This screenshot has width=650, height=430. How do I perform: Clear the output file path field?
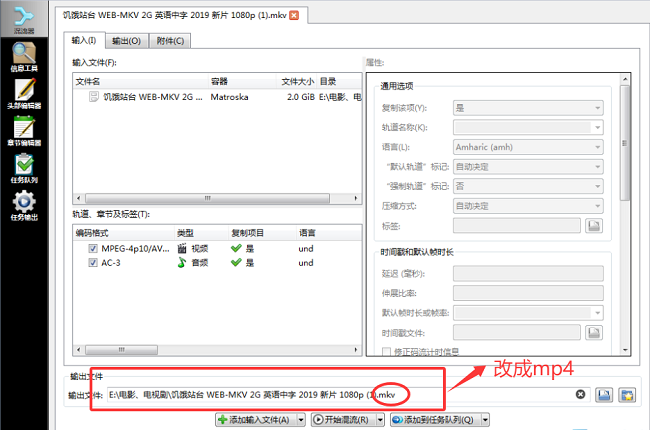[x=580, y=394]
